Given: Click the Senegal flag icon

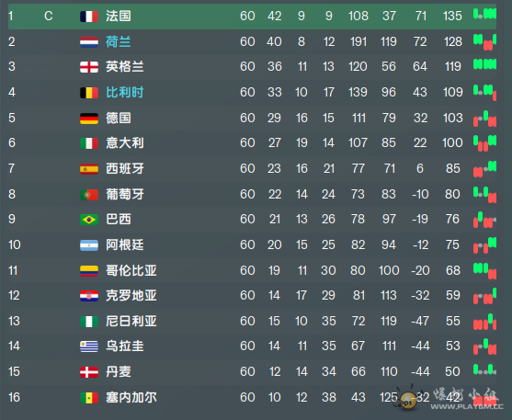Looking at the screenshot, I should (89, 398).
